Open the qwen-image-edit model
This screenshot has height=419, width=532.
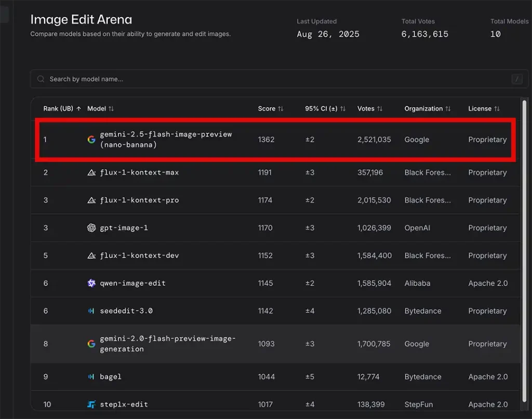coord(132,283)
